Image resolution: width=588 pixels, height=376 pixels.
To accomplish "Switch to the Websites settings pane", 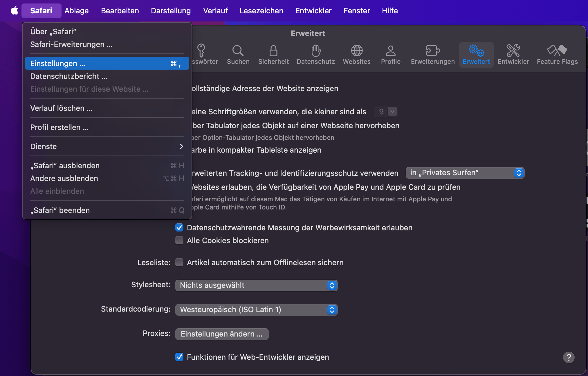I will click(357, 55).
